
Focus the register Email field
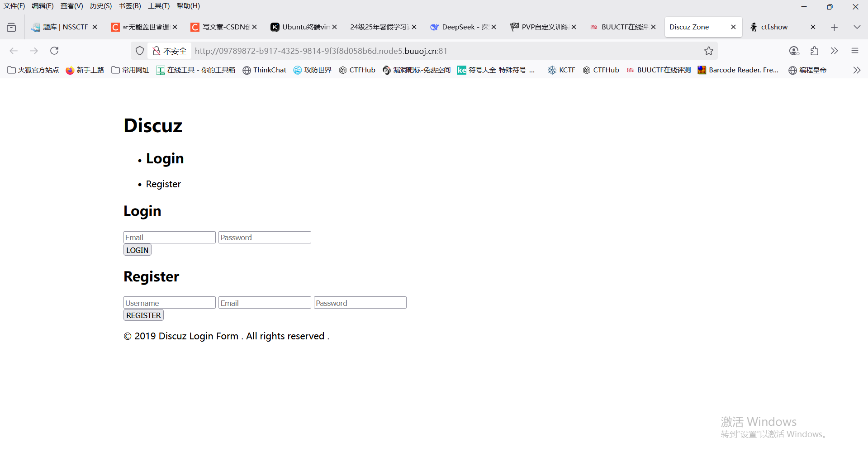coord(265,303)
